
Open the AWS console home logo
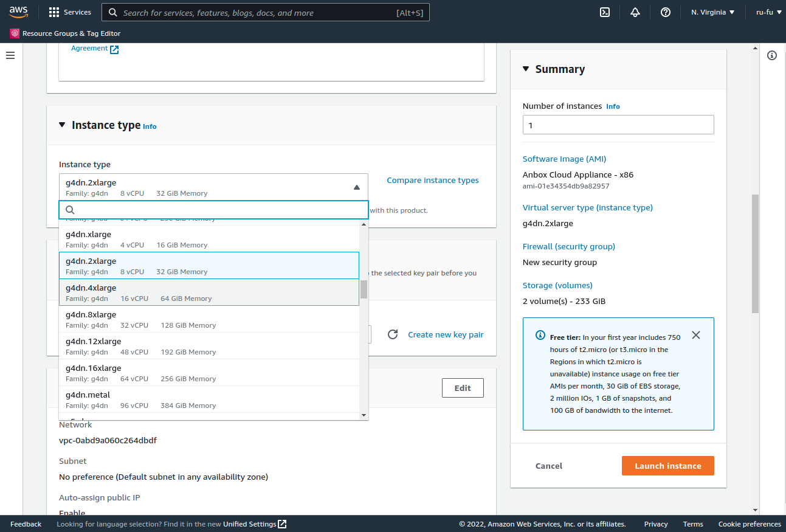click(18, 12)
